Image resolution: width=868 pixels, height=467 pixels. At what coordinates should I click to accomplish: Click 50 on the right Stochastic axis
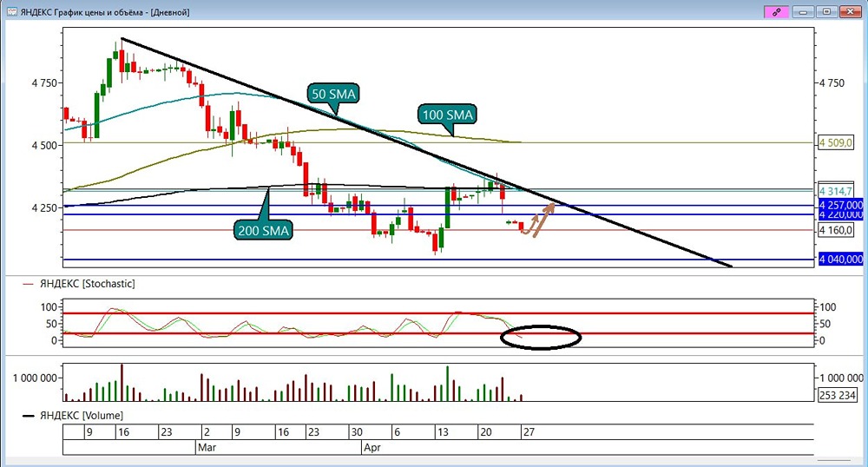point(825,324)
